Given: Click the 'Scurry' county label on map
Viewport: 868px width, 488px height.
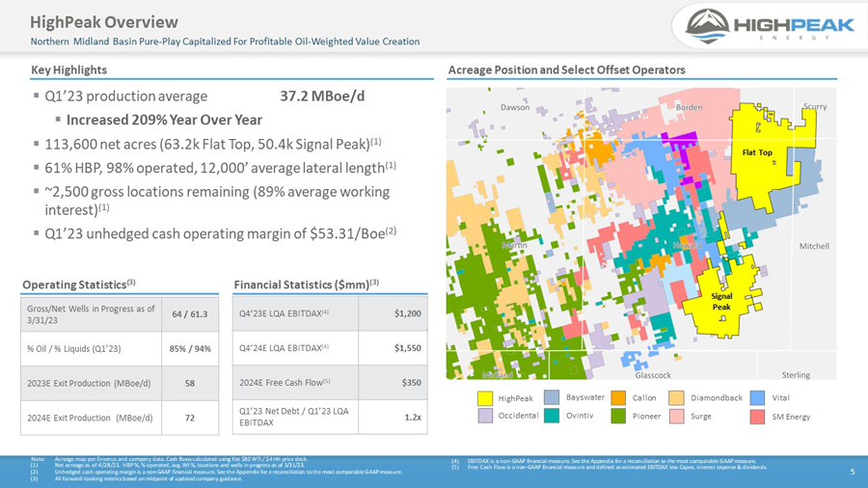Looking at the screenshot, I should [815, 106].
